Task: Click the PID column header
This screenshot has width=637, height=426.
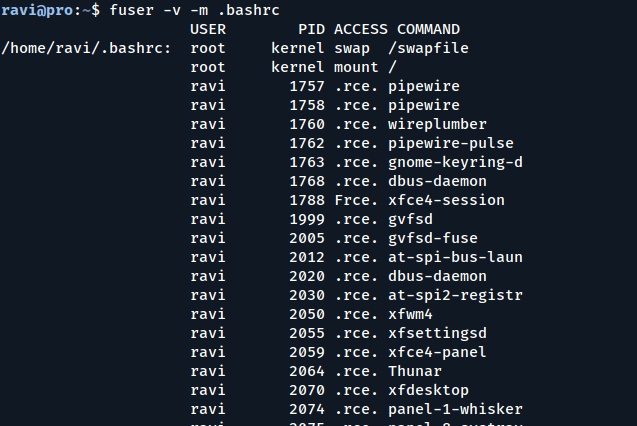Action: point(311,29)
